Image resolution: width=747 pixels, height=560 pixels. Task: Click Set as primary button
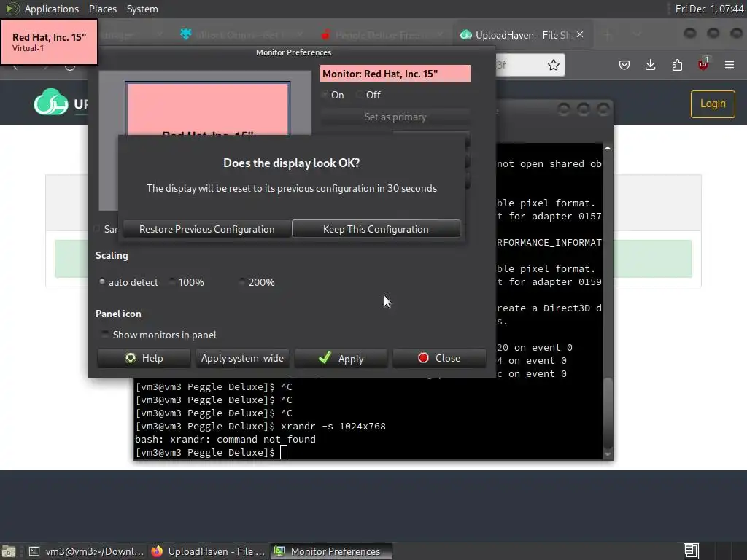click(x=395, y=117)
